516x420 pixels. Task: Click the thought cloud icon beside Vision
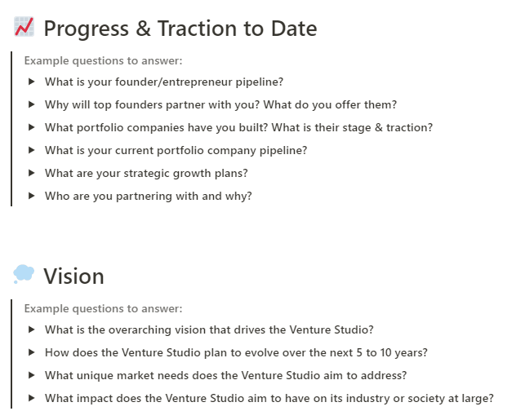24,276
